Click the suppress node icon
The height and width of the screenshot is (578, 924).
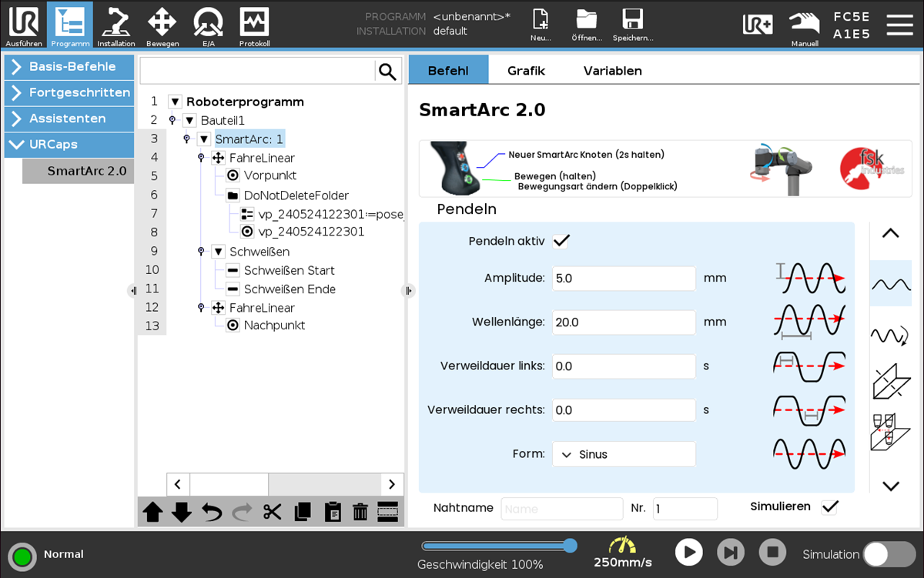pos(388,512)
